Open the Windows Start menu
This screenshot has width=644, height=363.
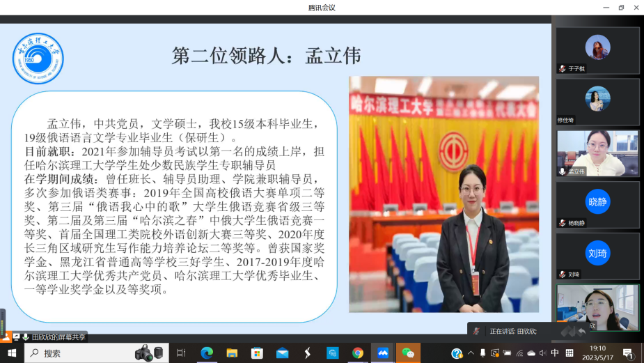pyautogui.click(x=12, y=353)
